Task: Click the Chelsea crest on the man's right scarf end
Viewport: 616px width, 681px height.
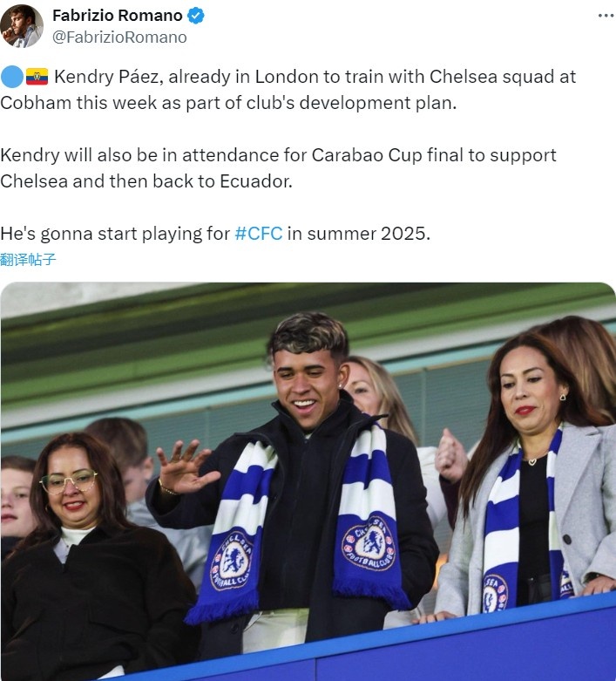Action: (x=369, y=543)
